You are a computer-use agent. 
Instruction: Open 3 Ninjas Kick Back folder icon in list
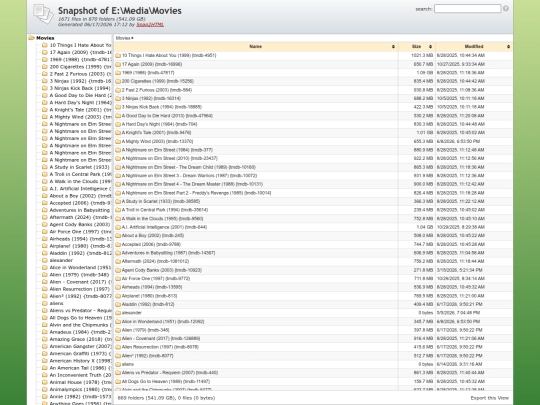pyautogui.click(x=118, y=107)
